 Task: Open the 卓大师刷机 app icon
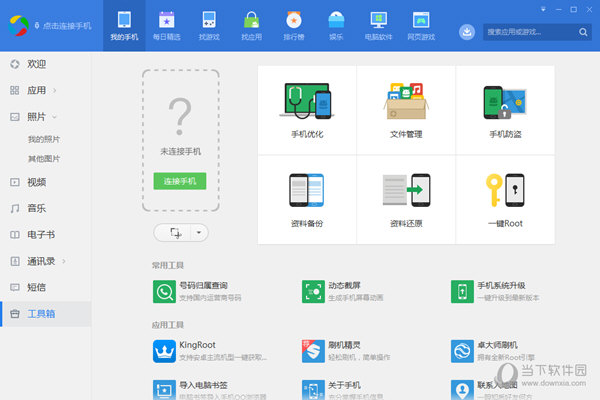click(x=462, y=351)
